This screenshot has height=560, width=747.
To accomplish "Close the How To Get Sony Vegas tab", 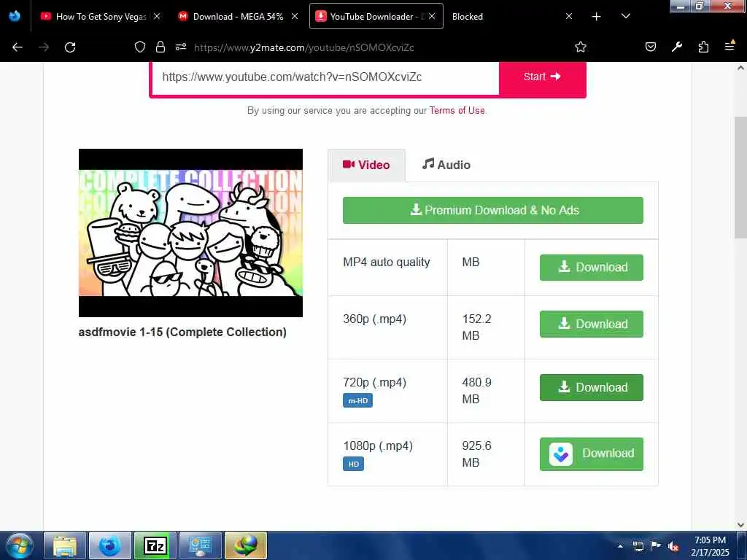I will point(157,16).
